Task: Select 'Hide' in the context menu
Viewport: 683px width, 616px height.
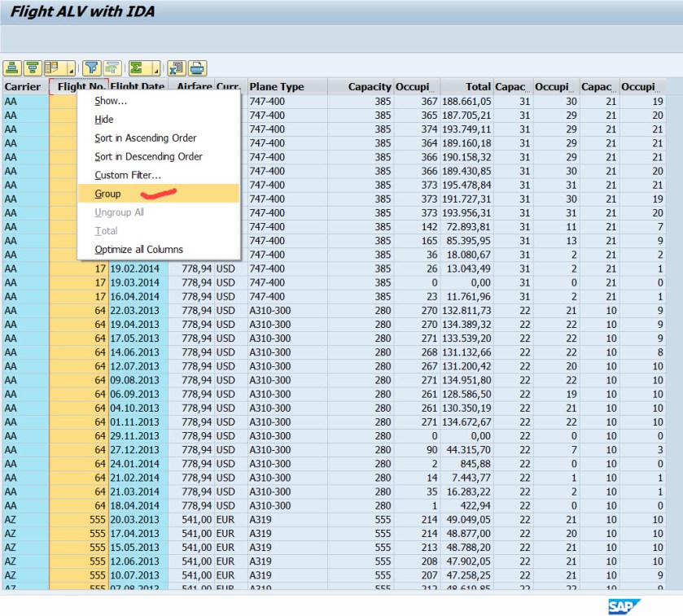Action: (x=104, y=120)
